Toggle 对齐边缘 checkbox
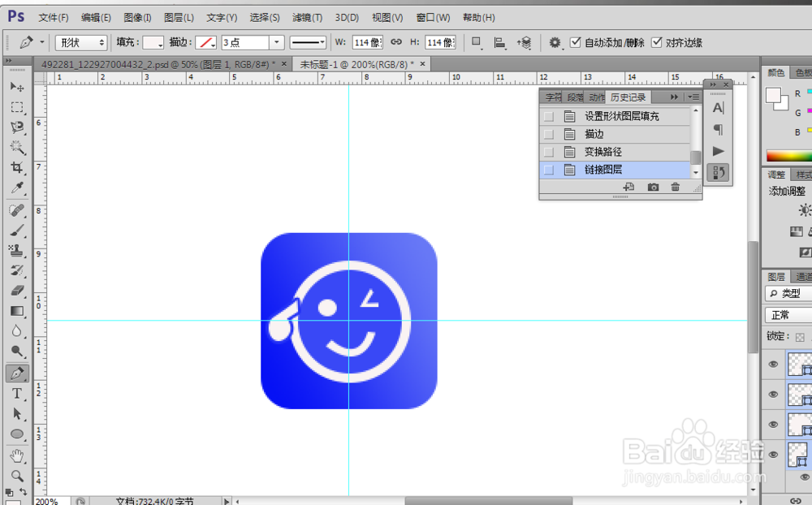 tap(657, 42)
